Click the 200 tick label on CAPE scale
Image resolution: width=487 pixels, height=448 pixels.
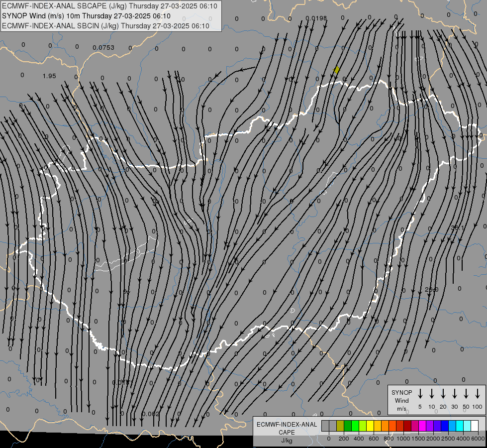344,439
